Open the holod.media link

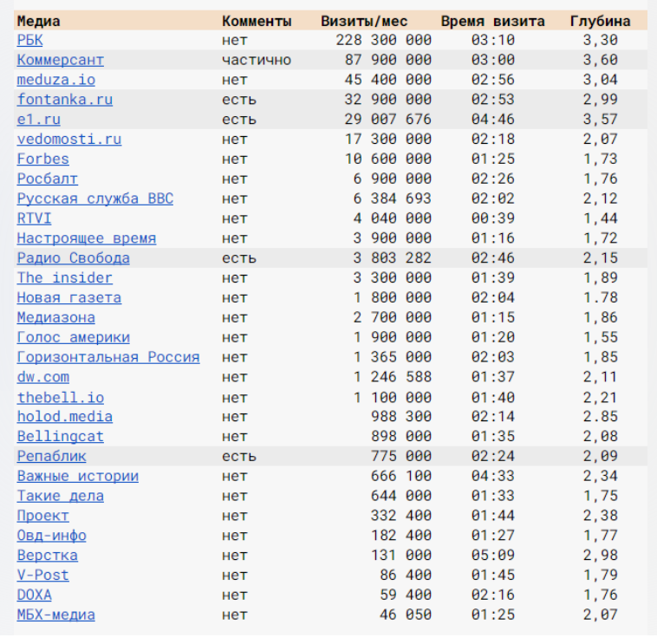point(64,417)
